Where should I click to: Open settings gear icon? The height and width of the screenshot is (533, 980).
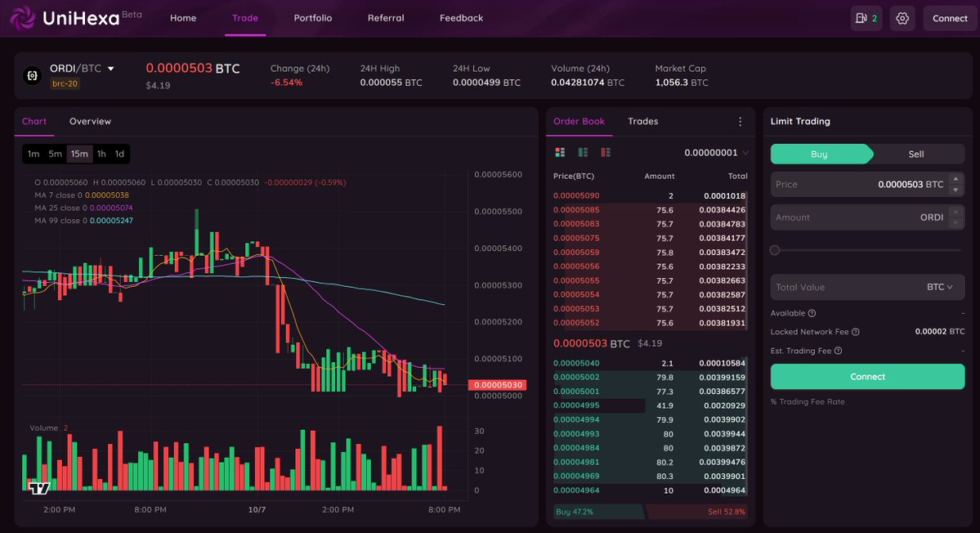tap(902, 18)
